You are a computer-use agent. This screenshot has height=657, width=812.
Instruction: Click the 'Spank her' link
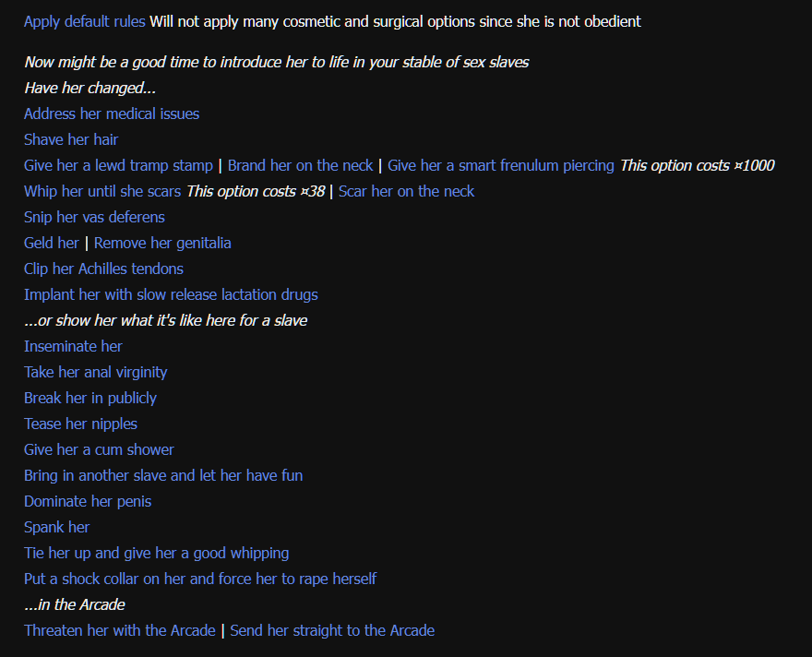(x=56, y=527)
